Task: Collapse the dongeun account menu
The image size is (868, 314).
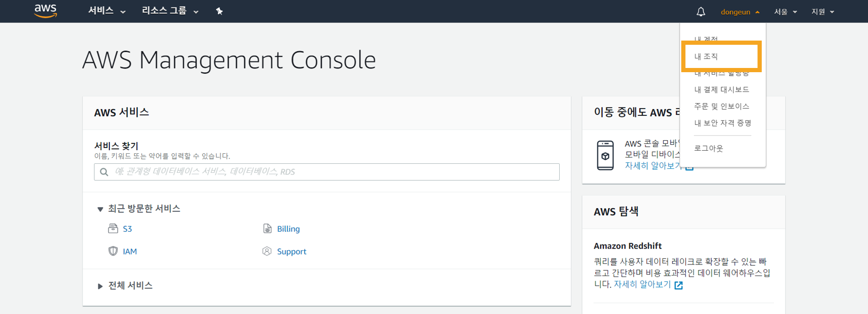Action: point(740,12)
